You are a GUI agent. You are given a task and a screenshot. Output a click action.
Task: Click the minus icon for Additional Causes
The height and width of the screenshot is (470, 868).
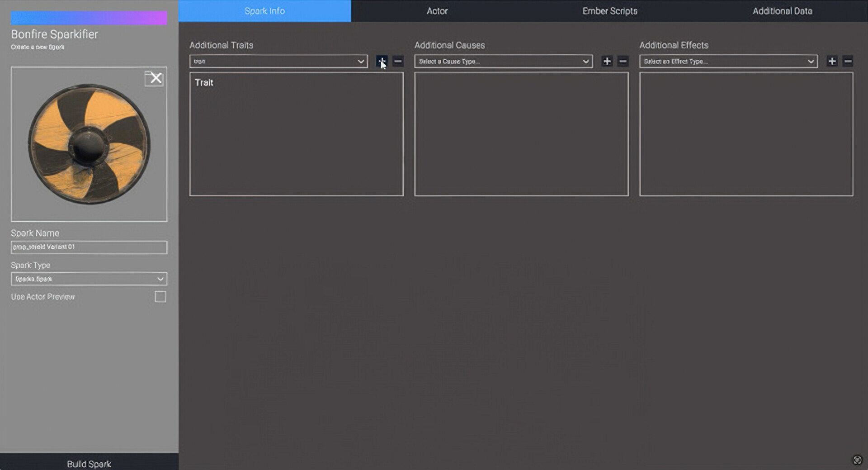[623, 61]
